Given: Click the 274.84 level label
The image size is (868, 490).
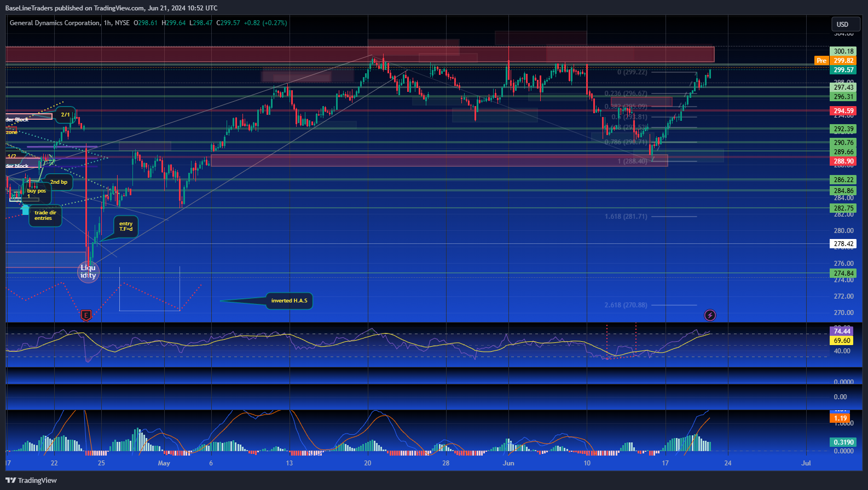Looking at the screenshot, I should (843, 273).
